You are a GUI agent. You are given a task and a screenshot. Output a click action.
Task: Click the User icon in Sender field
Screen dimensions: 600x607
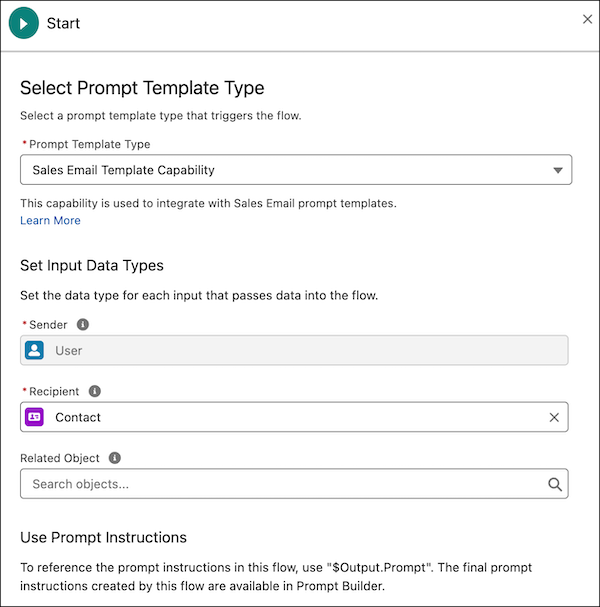(34, 350)
